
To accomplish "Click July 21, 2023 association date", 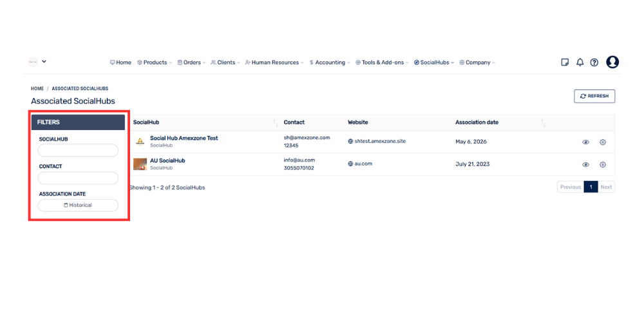I will [472, 164].
